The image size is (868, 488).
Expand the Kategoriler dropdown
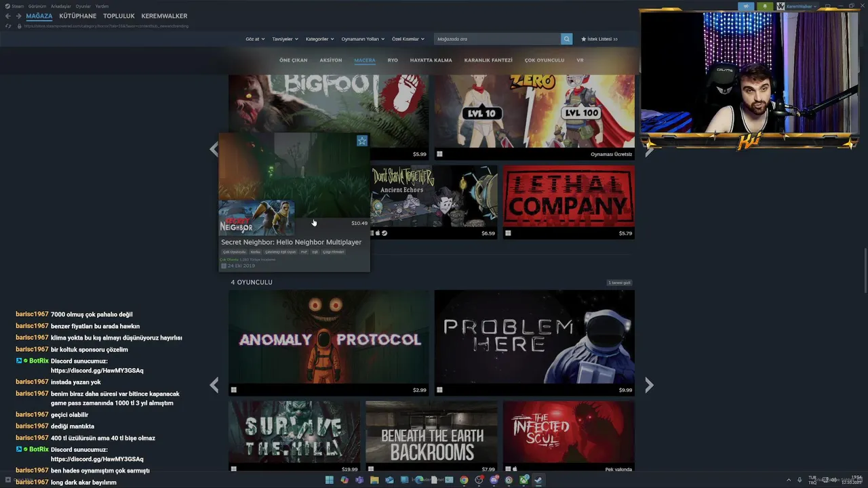(319, 39)
